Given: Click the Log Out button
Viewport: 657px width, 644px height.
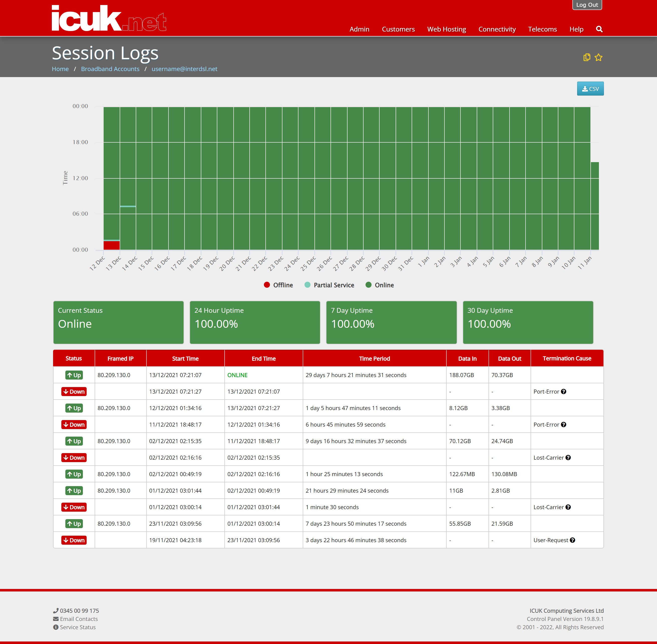Looking at the screenshot, I should click(587, 5).
